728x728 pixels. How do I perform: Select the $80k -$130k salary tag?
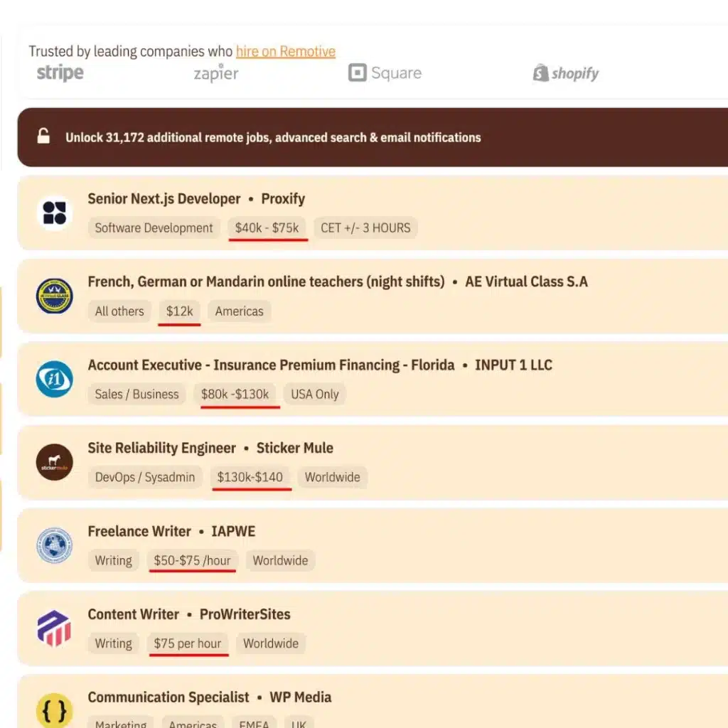(235, 394)
